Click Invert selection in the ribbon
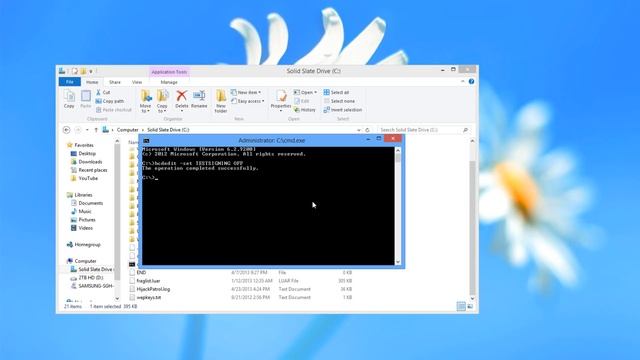640x360 pixels. pos(342,110)
